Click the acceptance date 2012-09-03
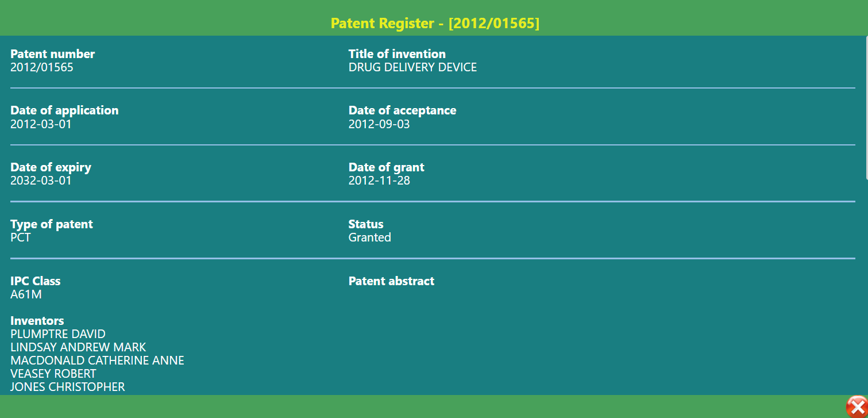This screenshot has height=418, width=868. point(379,124)
